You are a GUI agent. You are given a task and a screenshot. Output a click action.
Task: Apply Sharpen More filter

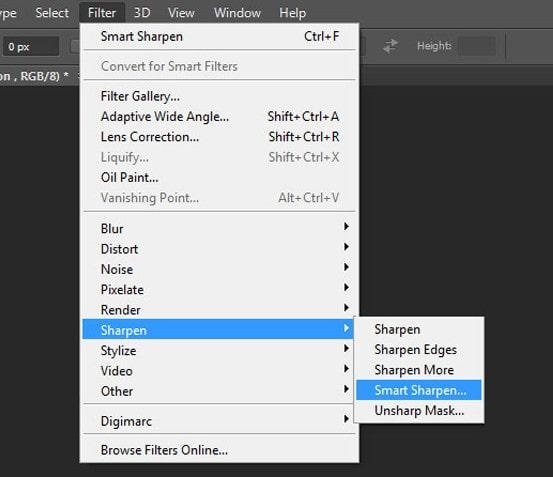click(x=419, y=370)
